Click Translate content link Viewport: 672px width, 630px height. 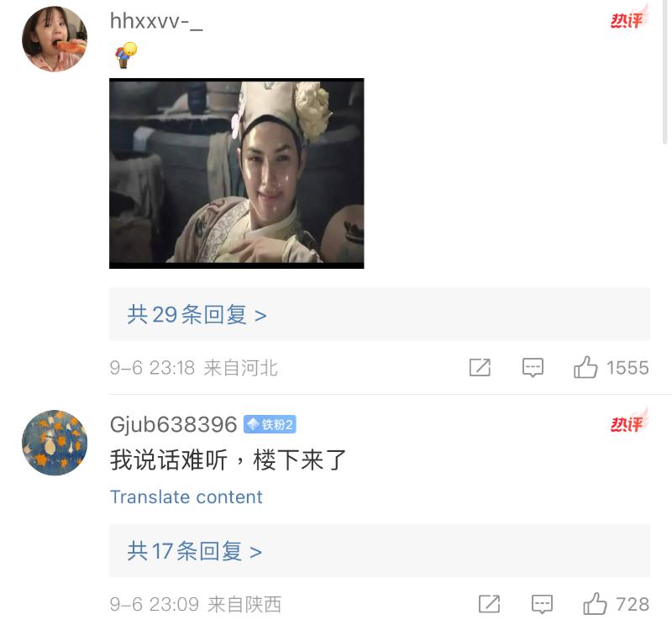186,497
